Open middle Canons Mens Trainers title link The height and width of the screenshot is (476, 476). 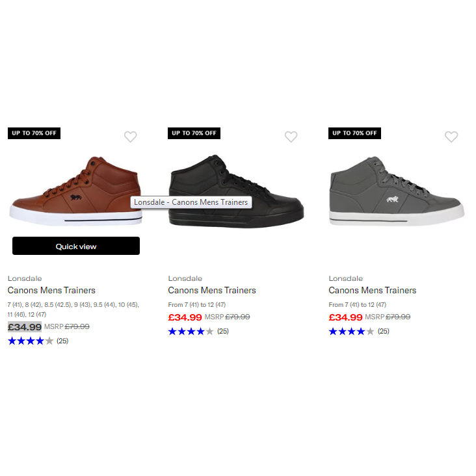[x=212, y=291]
